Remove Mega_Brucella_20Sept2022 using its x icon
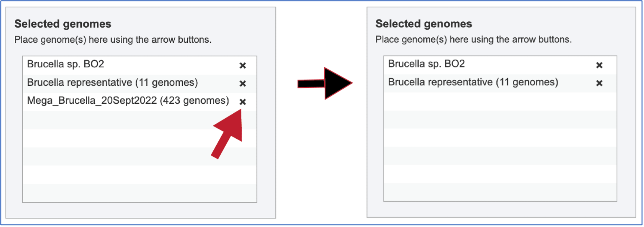644x227 pixels. pos(243,102)
